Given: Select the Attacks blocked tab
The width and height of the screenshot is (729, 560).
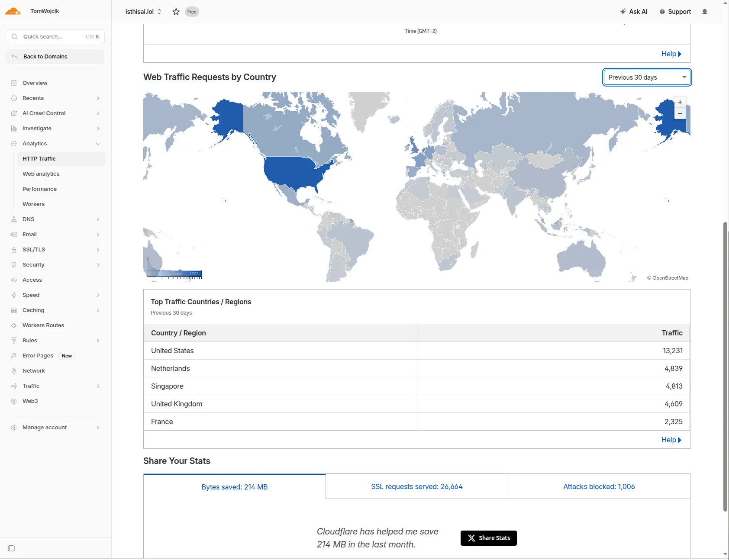Looking at the screenshot, I should [599, 486].
